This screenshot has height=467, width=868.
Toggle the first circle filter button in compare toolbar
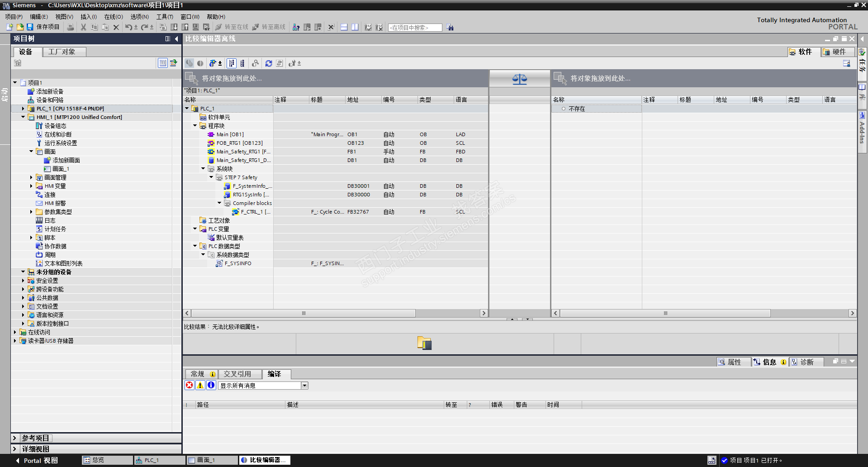(189, 63)
